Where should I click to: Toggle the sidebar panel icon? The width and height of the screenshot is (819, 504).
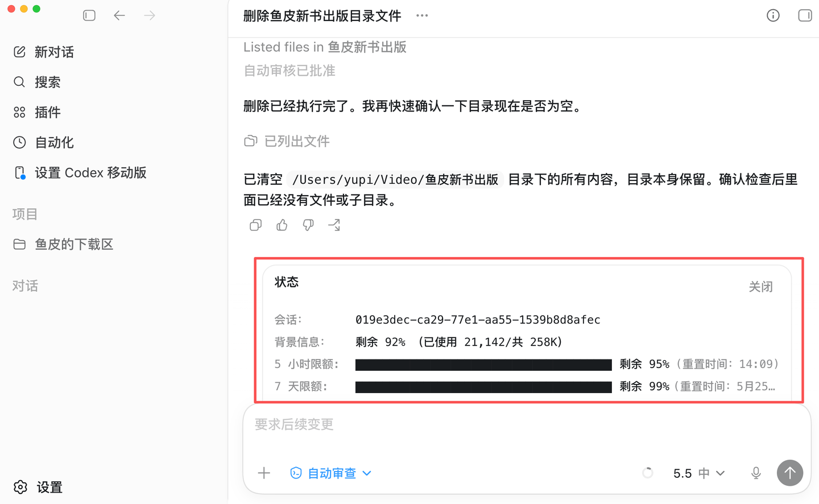tap(89, 15)
